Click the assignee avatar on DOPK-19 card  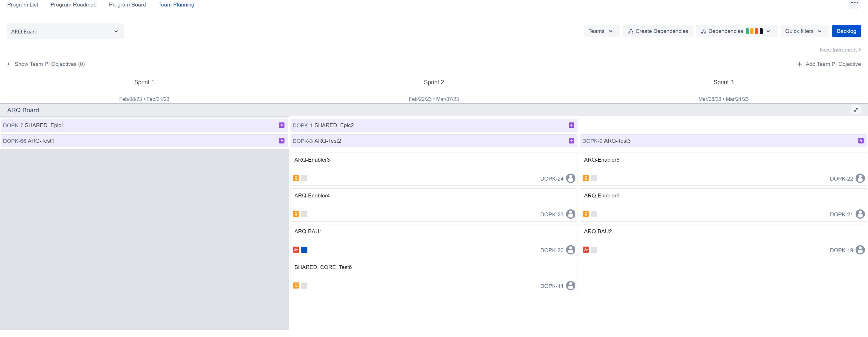[x=860, y=250]
